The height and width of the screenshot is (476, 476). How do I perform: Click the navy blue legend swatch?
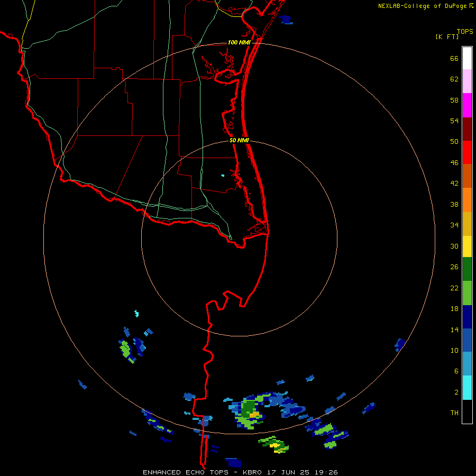coord(467,317)
